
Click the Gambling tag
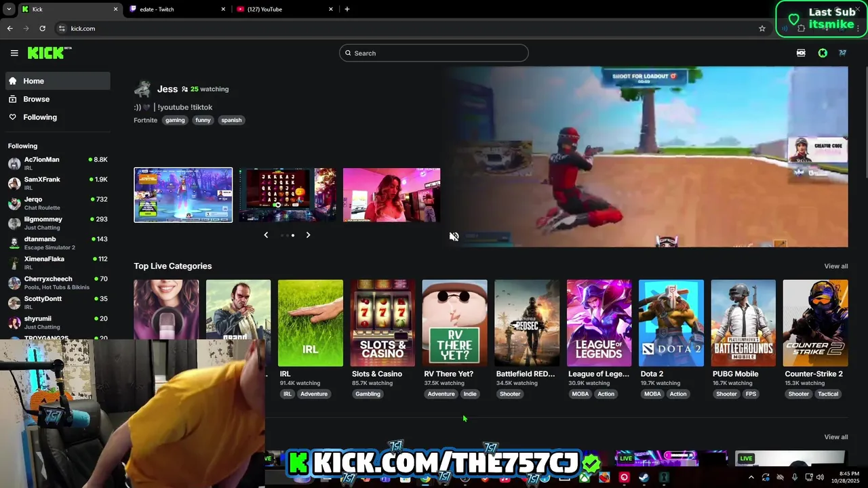tap(368, 394)
